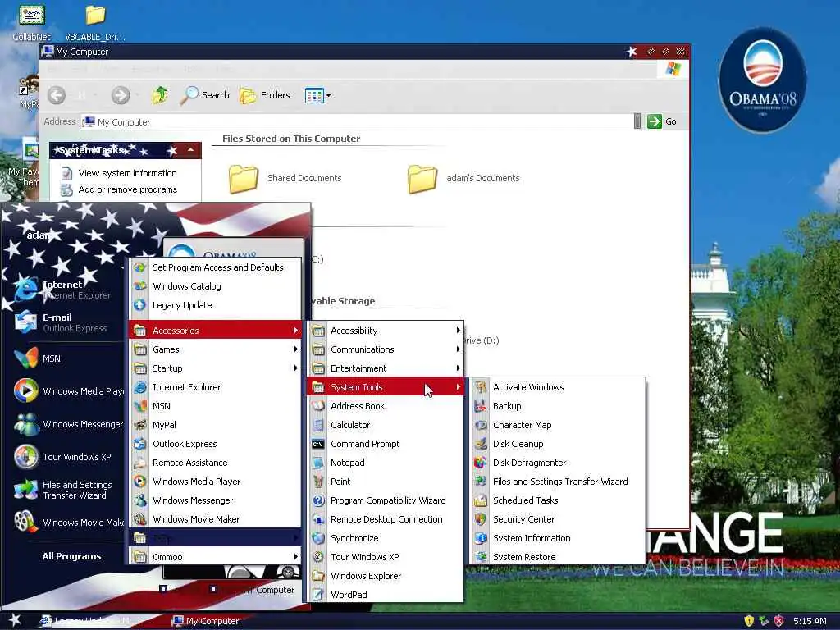Click Synchronize in Accessories menu
This screenshot has height=630, width=840.
coord(386,538)
